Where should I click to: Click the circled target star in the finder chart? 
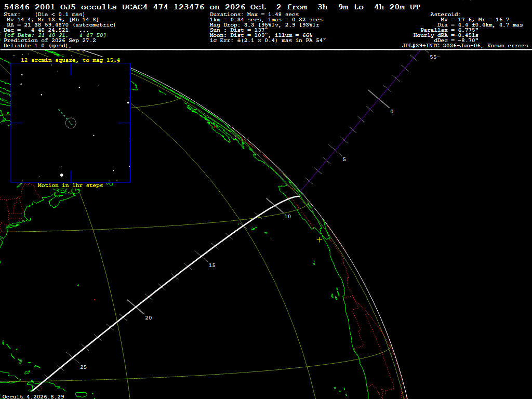tap(71, 123)
